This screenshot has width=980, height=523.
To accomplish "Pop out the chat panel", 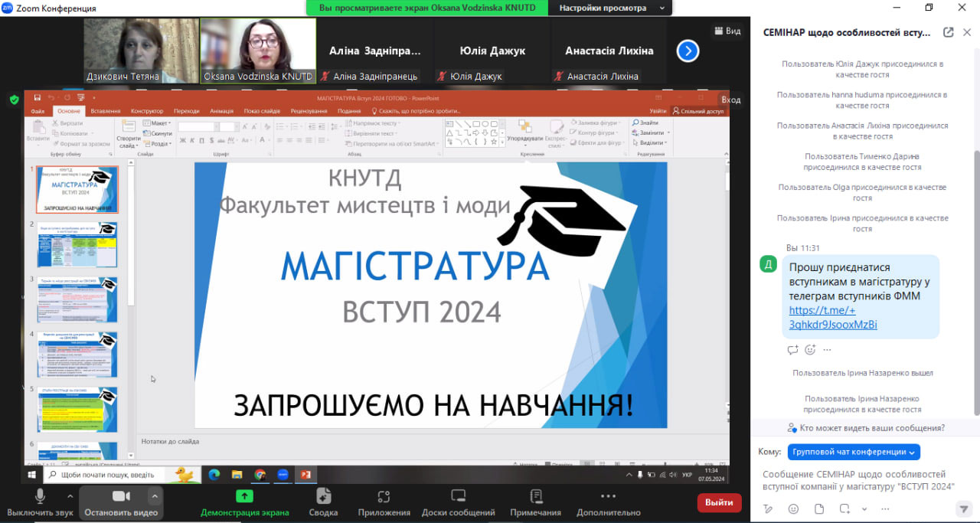I will coord(949,32).
